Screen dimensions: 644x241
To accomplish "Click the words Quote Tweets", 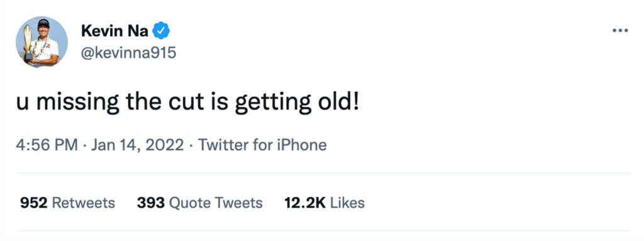I will [216, 203].
